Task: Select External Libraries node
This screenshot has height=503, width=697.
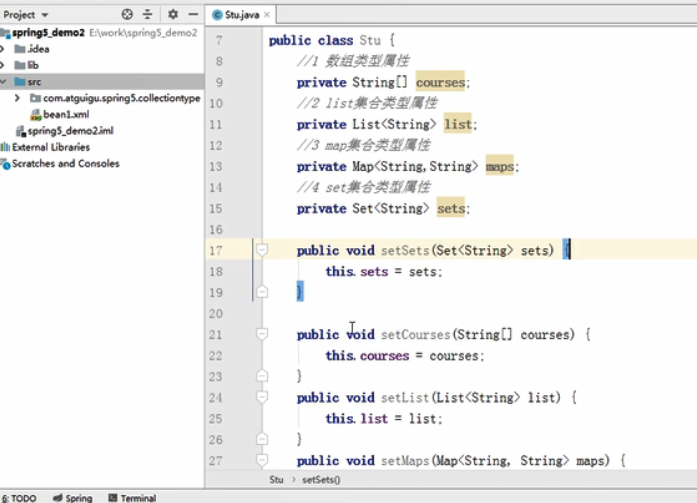Action: 51,147
